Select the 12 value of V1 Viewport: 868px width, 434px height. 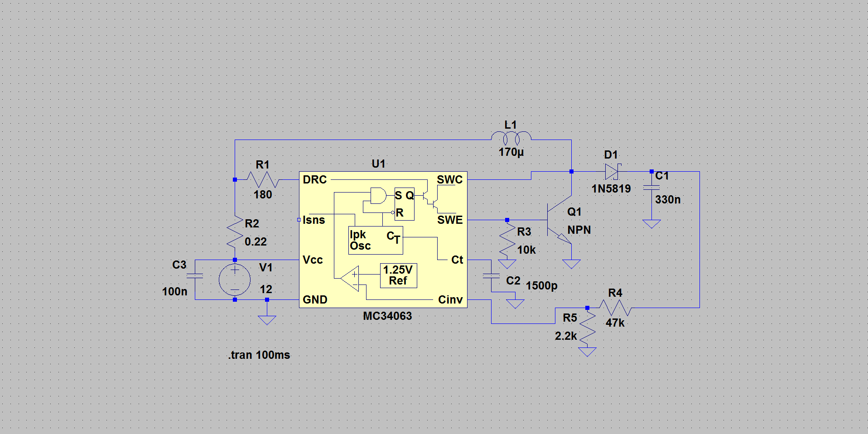[266, 289]
